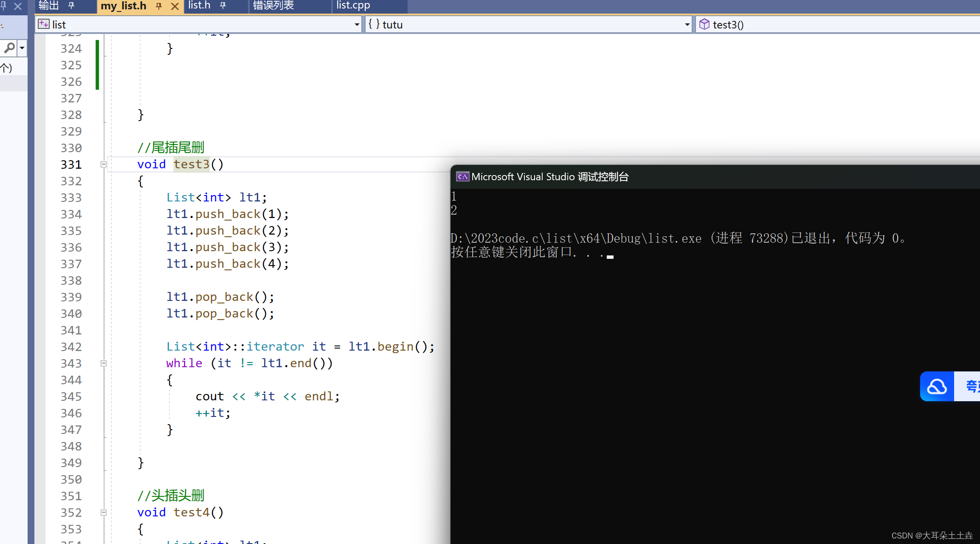
Task: Open the test3() member dropdown
Action: [837, 25]
